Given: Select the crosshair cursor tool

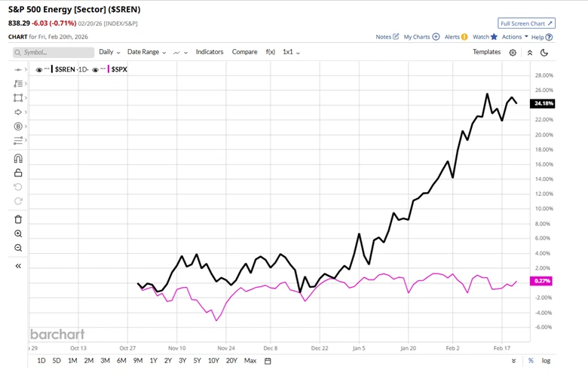Looking at the screenshot, I should [18, 70].
